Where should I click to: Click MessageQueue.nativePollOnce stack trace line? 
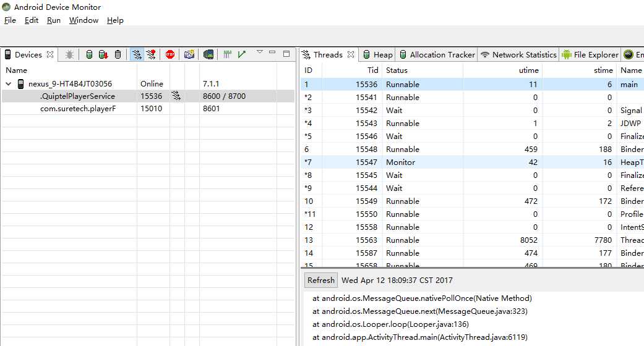coord(422,298)
